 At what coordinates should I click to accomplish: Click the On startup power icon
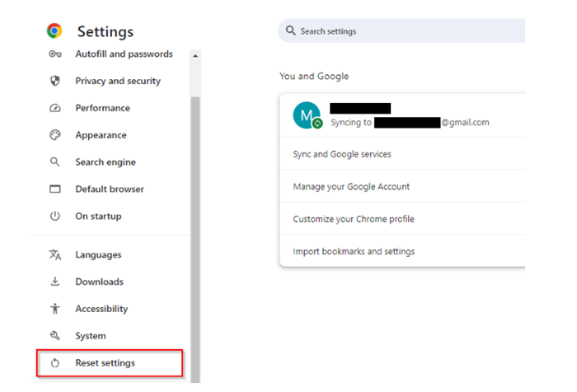55,216
